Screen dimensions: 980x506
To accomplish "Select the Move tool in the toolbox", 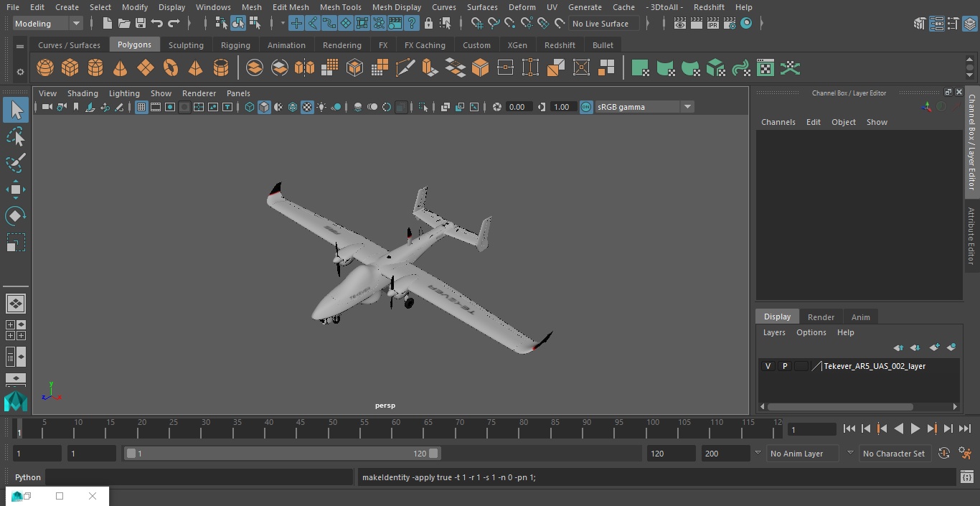I will pos(16,189).
